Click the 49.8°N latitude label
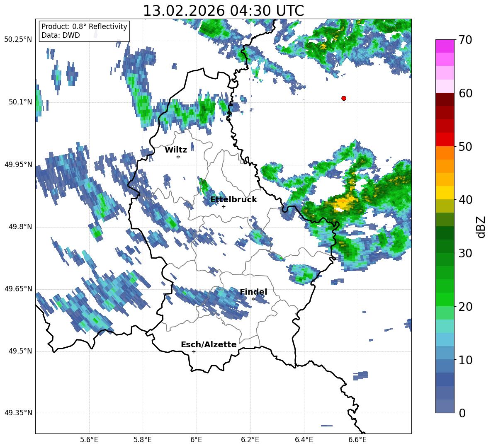This screenshot has height=448, width=491. 20,227
